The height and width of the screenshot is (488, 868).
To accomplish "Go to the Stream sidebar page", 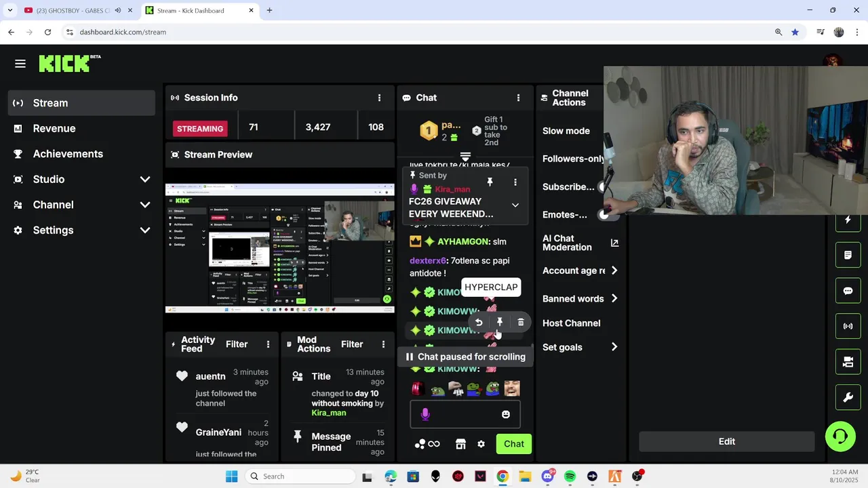I will (81, 103).
